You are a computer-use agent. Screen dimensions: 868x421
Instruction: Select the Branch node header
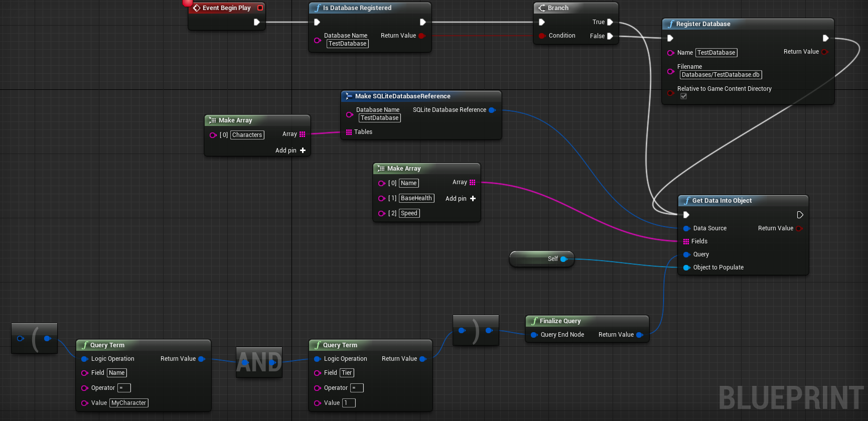point(576,8)
